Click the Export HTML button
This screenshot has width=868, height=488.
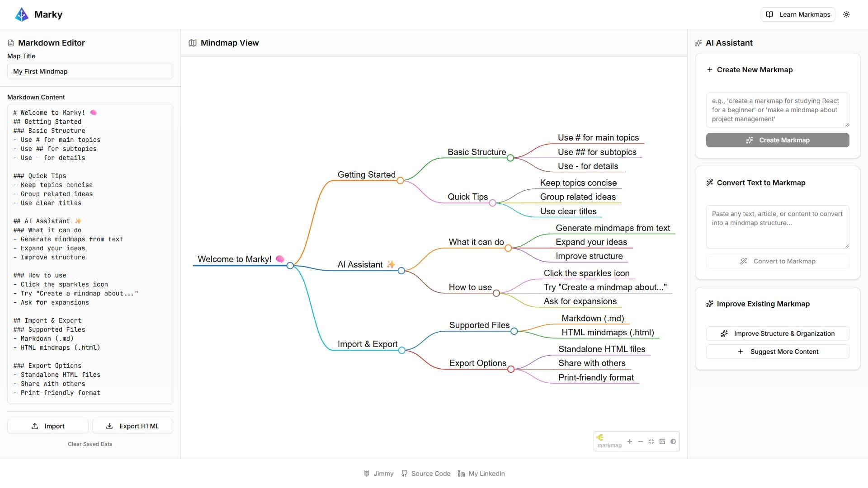(x=133, y=426)
